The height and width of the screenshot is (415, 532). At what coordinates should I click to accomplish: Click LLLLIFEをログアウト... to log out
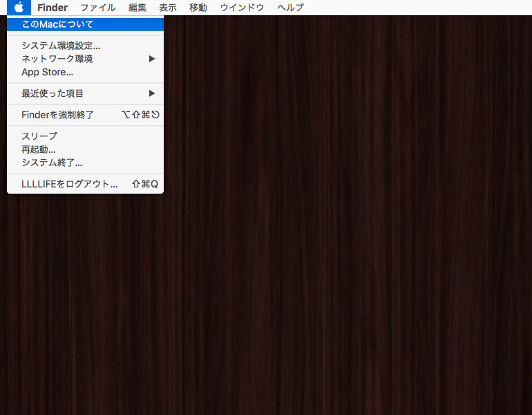tap(69, 184)
